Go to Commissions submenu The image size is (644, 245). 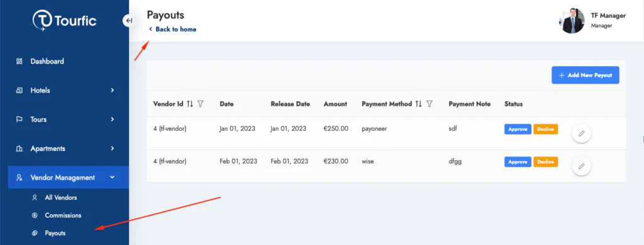click(64, 215)
